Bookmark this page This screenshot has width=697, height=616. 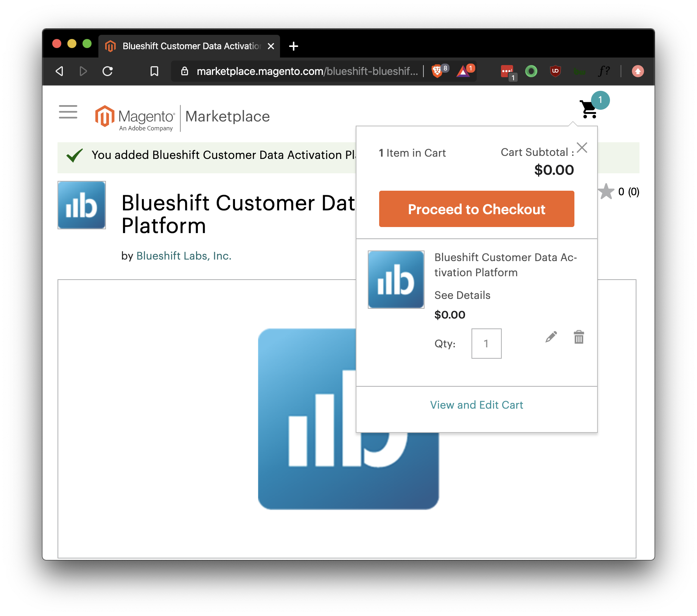[x=154, y=71]
